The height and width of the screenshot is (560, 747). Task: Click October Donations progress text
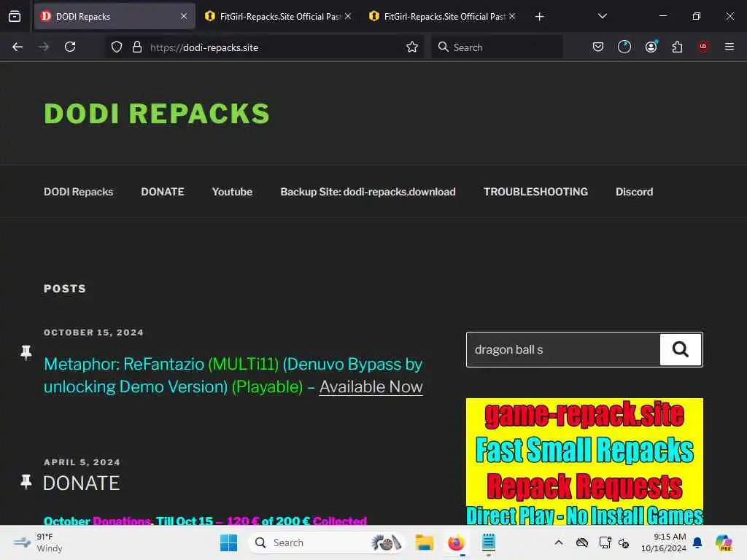pyautogui.click(x=205, y=521)
